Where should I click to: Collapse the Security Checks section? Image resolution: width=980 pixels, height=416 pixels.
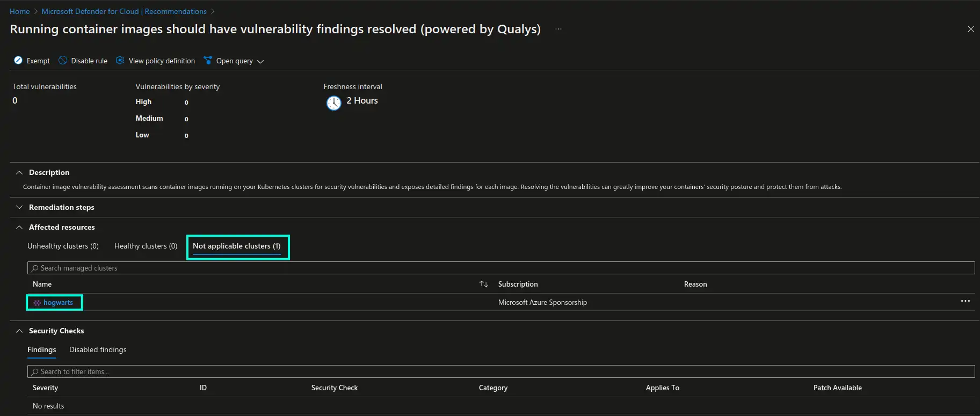click(x=19, y=331)
